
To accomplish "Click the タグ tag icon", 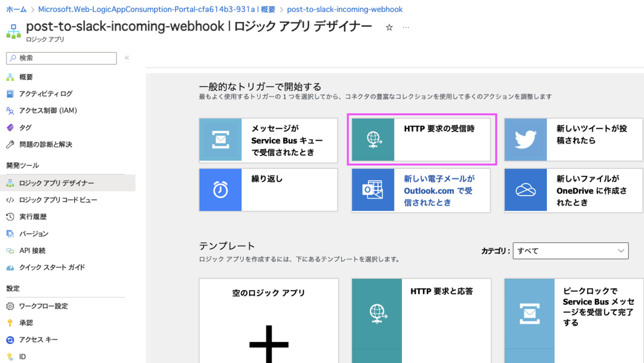I will coord(10,128).
